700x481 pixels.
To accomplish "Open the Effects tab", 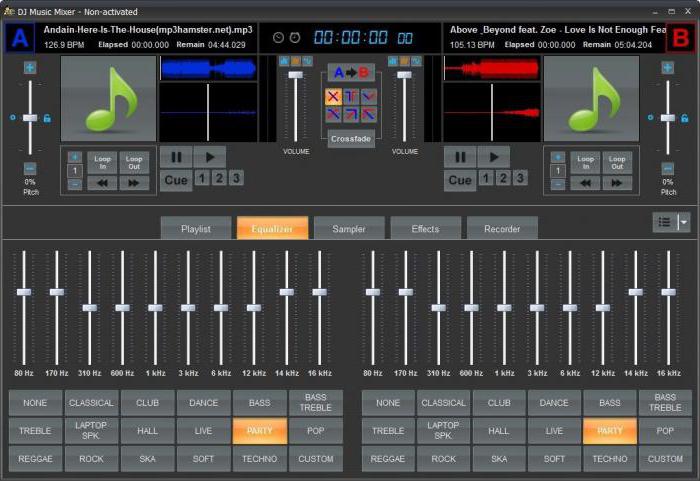I will (x=425, y=229).
